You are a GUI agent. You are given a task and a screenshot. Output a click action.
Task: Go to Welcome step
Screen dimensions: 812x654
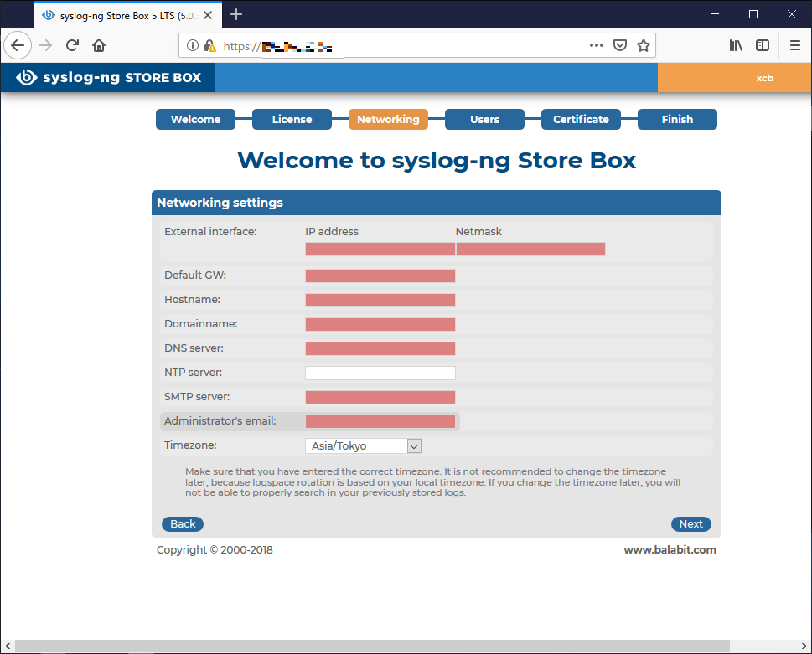tap(196, 119)
